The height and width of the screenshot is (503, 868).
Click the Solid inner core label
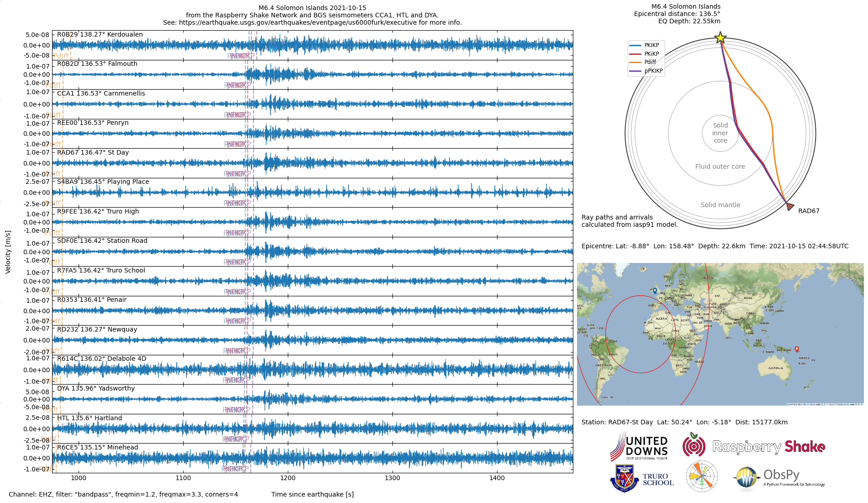click(x=720, y=133)
